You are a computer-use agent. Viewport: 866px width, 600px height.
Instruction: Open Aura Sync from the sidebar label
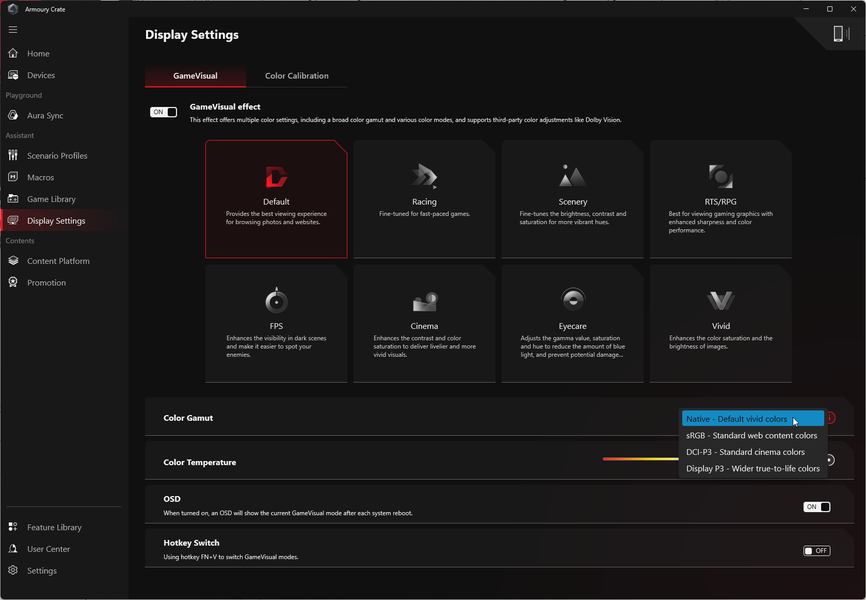point(45,115)
